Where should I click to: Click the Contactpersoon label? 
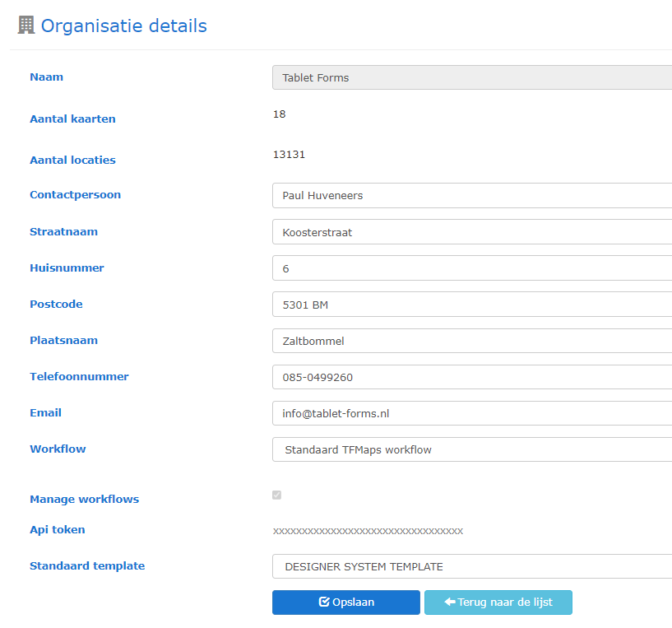[75, 195]
